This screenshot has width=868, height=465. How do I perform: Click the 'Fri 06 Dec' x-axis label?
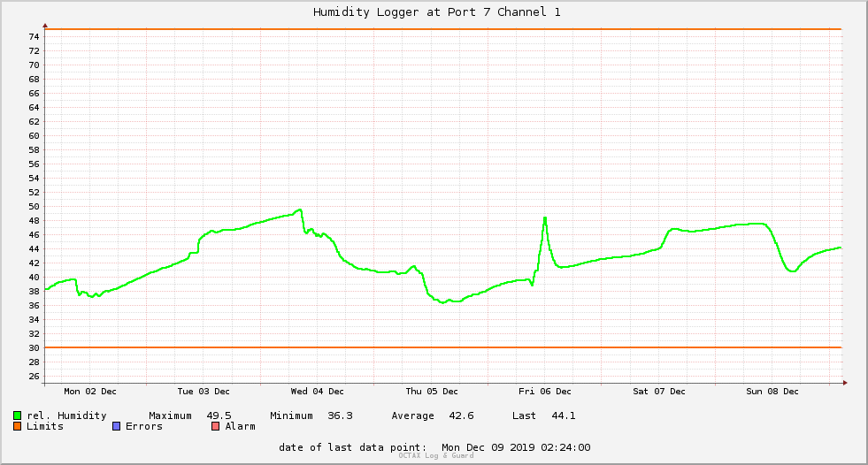[545, 392]
